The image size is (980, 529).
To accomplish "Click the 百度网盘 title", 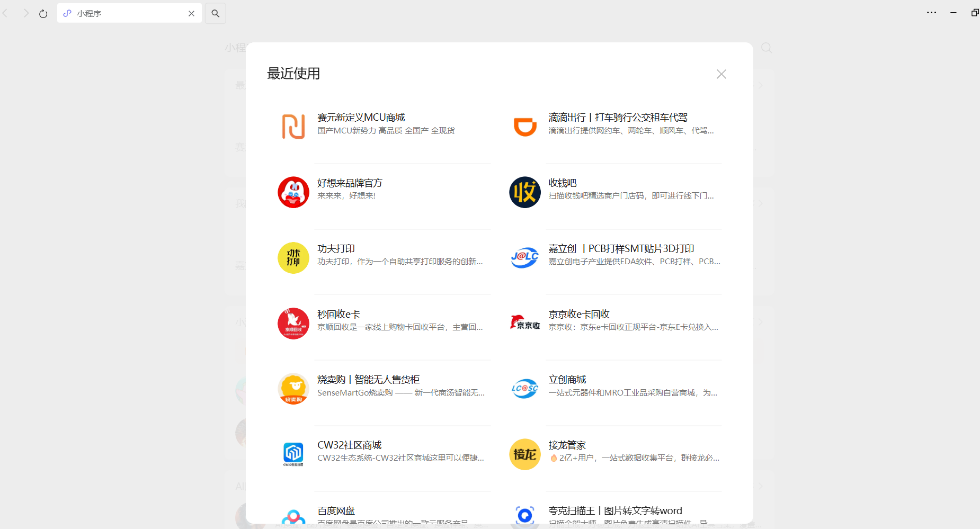I will 336,510.
